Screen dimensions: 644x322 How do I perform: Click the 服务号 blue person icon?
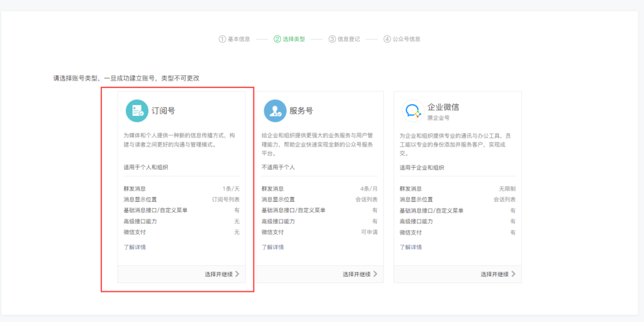[x=275, y=111]
